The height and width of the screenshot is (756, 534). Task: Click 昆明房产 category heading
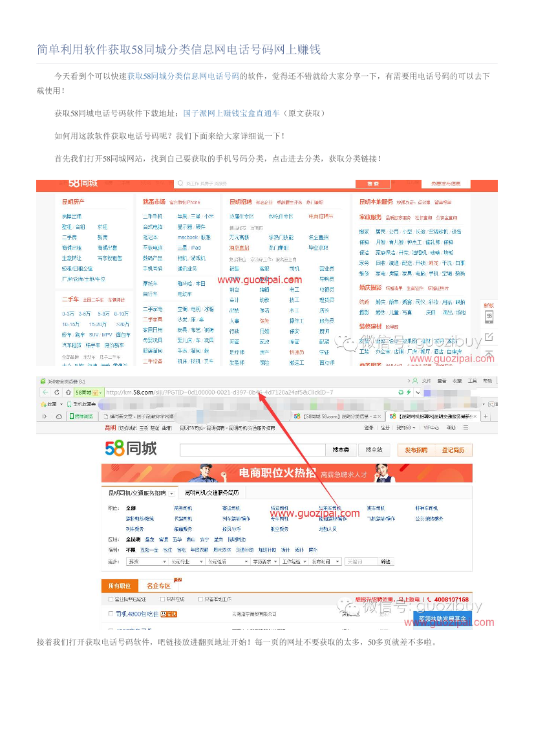tap(73, 202)
